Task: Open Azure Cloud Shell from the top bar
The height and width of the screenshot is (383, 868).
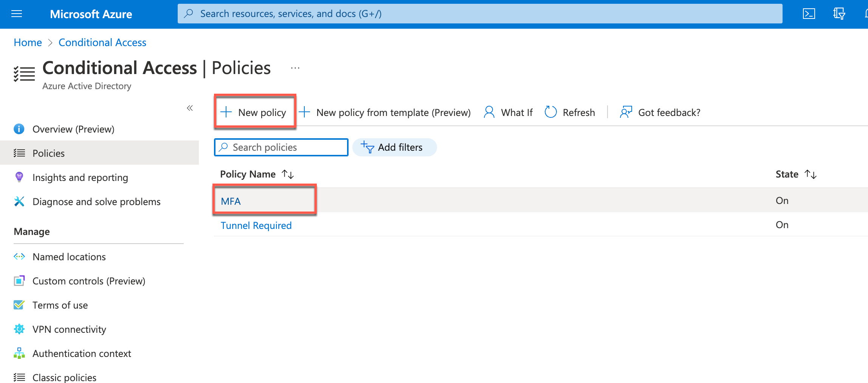Action: click(809, 14)
